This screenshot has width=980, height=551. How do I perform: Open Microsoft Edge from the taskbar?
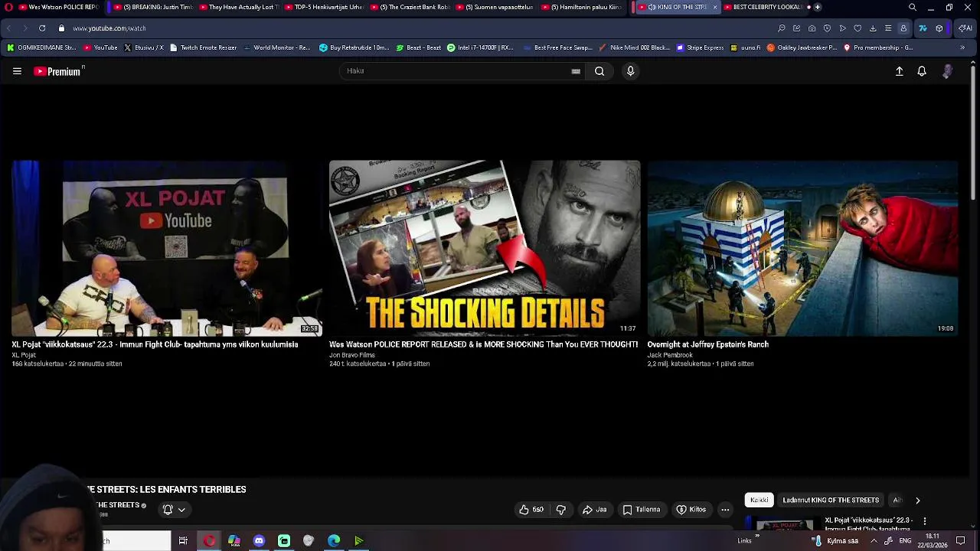pos(334,541)
